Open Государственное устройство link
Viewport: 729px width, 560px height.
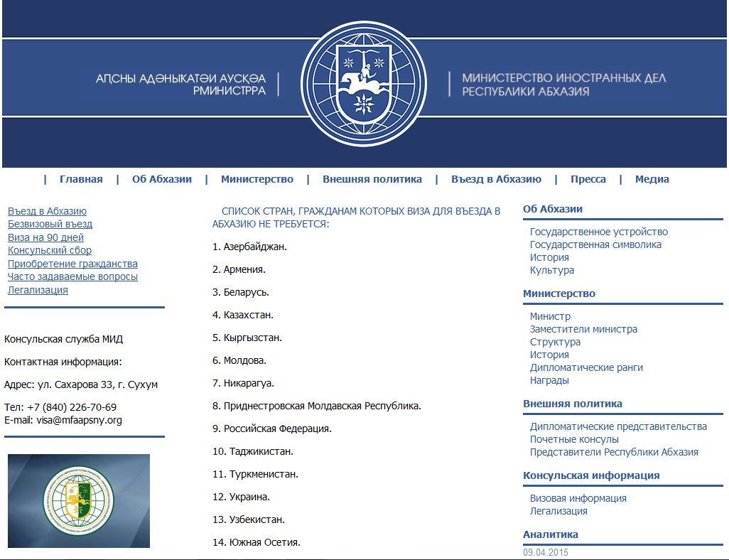[599, 232]
